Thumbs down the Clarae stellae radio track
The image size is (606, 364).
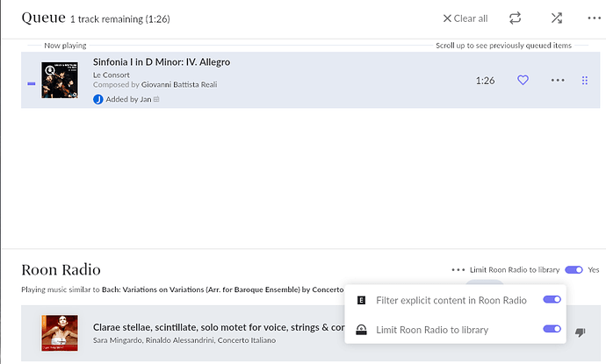pos(581,332)
